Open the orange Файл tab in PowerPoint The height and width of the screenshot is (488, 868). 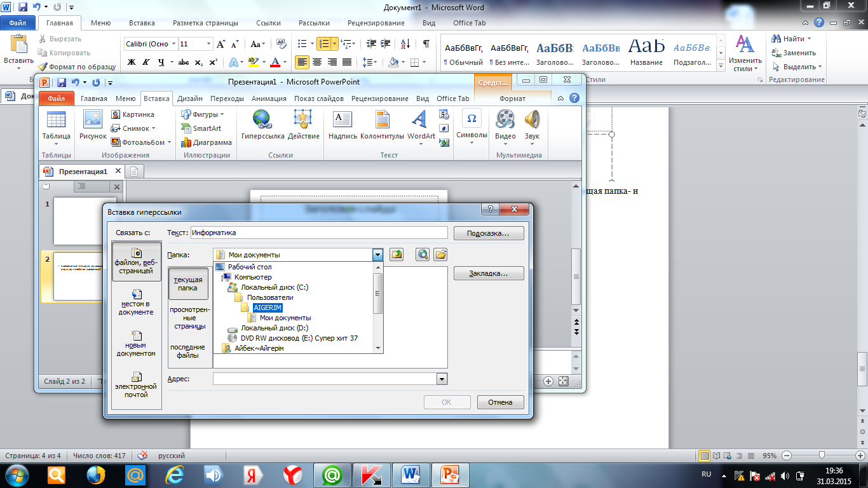tap(56, 98)
